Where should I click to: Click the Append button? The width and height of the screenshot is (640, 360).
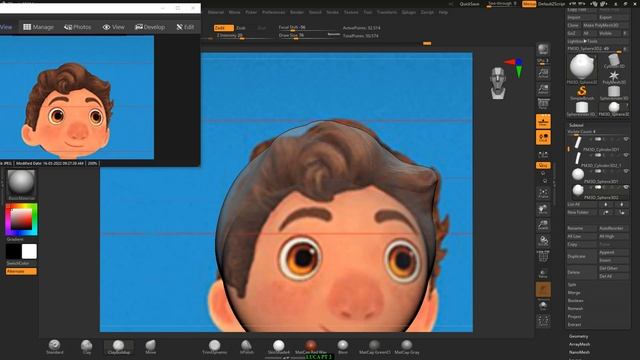[614, 252]
